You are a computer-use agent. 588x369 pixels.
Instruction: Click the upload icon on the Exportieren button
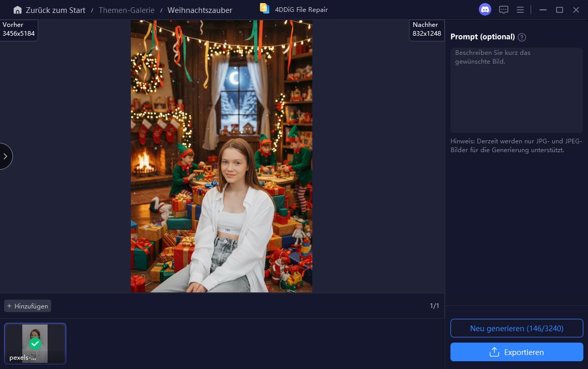click(x=494, y=352)
